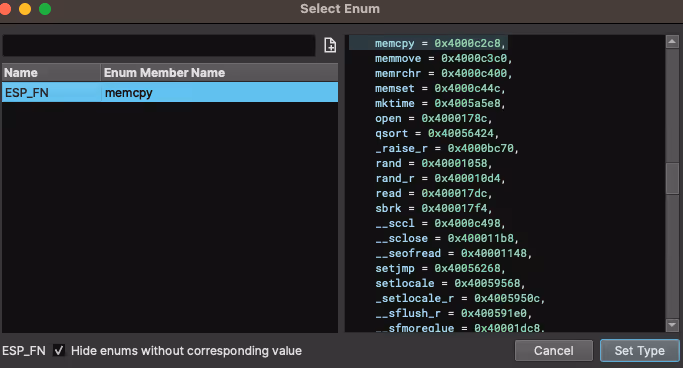The height and width of the screenshot is (368, 683).
Task: Click the __sclose = 0x400011b8 line
Action: [x=447, y=238]
